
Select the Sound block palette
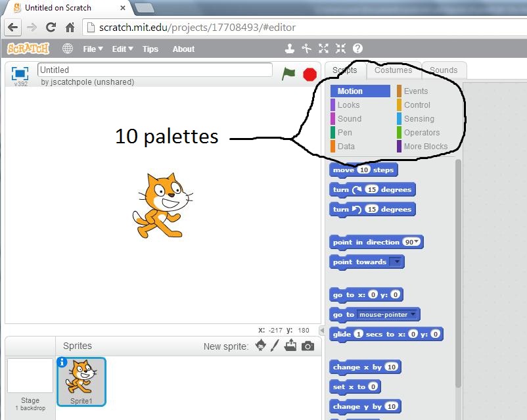pos(360,119)
